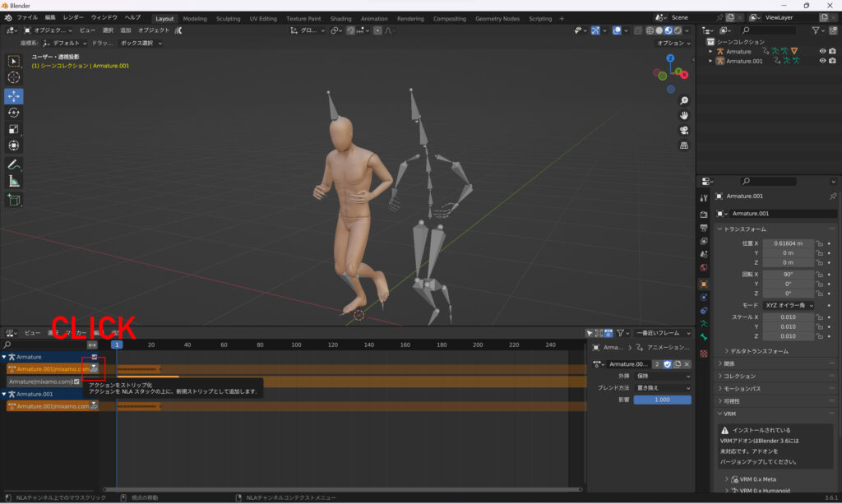This screenshot has width=842, height=504.
Task: Adjust the 影響 influence slider
Action: click(x=662, y=400)
